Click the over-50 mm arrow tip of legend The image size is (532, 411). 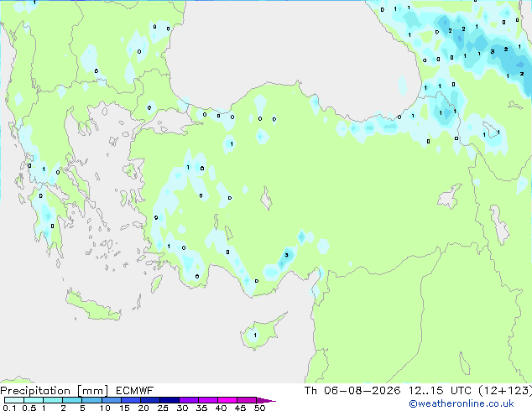(266, 400)
